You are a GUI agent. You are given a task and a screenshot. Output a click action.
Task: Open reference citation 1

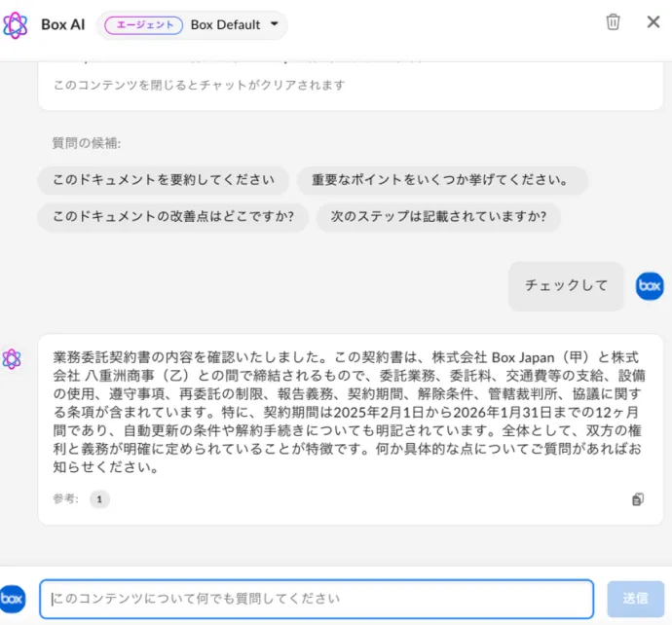(x=99, y=499)
